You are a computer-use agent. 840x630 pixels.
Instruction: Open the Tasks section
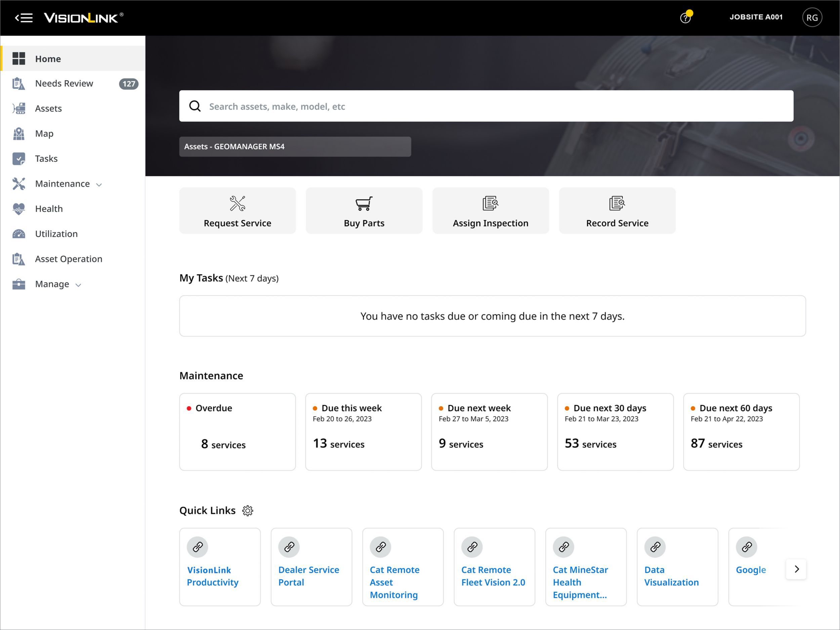[x=46, y=158]
